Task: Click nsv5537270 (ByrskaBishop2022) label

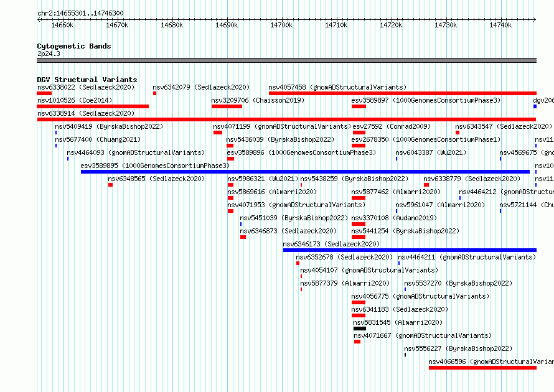Action: [458, 283]
